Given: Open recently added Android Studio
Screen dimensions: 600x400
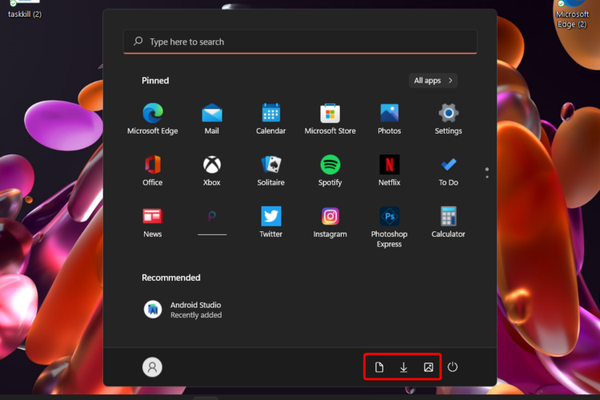Looking at the screenshot, I should point(183,310).
